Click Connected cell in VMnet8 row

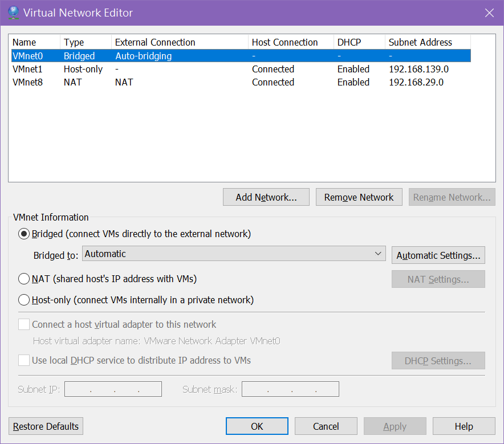coord(273,82)
